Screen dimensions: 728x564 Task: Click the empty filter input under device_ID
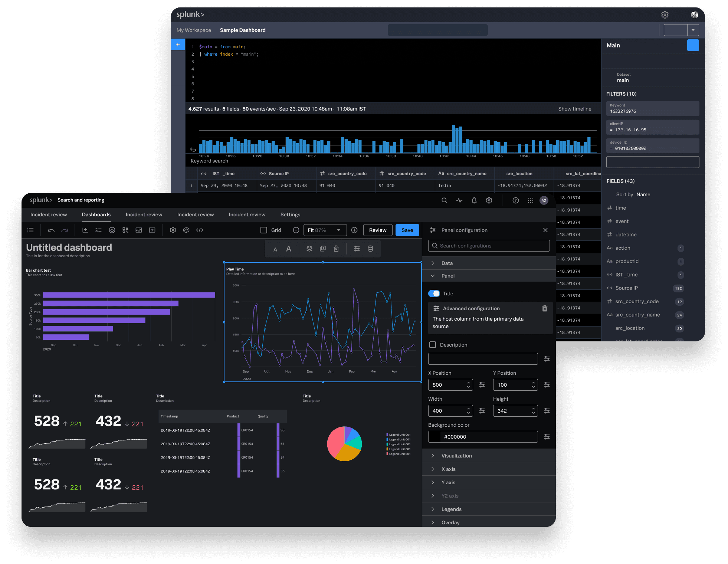tap(653, 162)
